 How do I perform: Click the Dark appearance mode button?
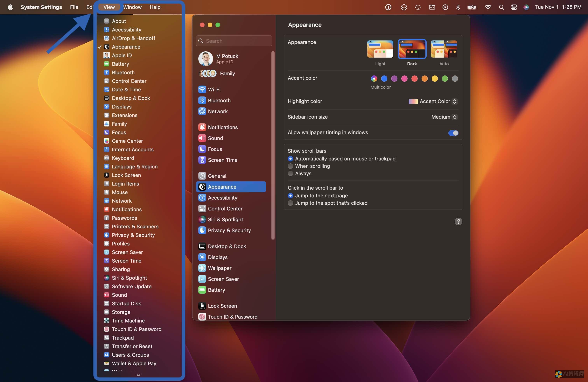412,49
